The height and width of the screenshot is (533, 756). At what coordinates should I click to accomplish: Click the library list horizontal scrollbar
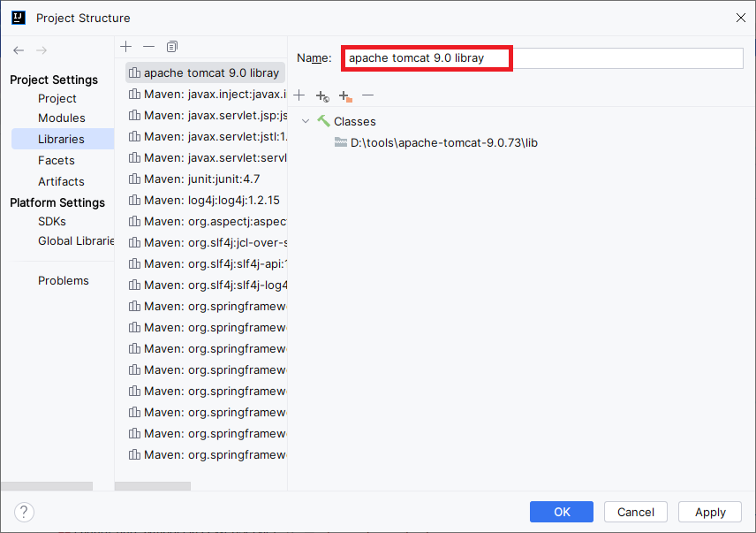[x=153, y=486]
